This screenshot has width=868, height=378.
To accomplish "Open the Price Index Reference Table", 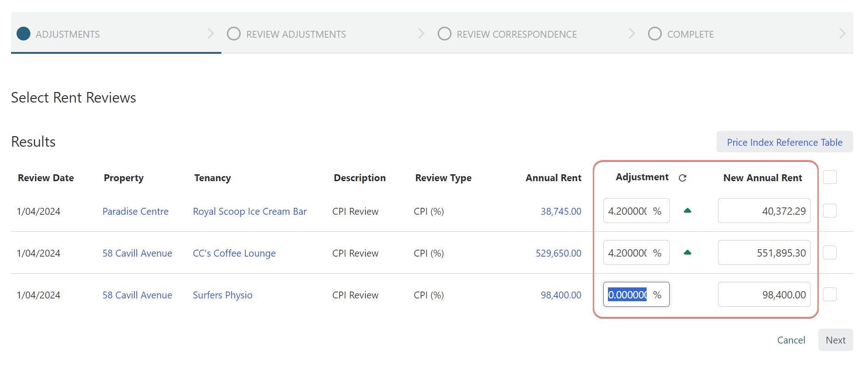I will (785, 142).
